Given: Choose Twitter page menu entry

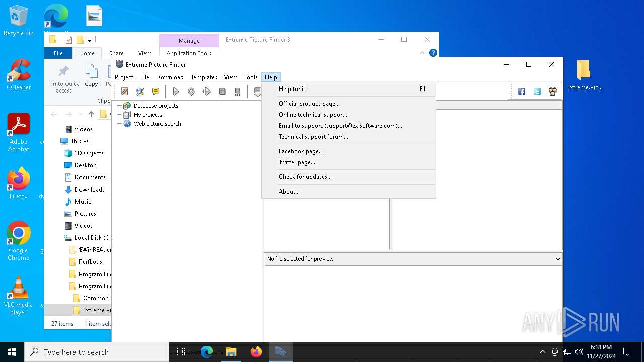Looking at the screenshot, I should (349, 162).
